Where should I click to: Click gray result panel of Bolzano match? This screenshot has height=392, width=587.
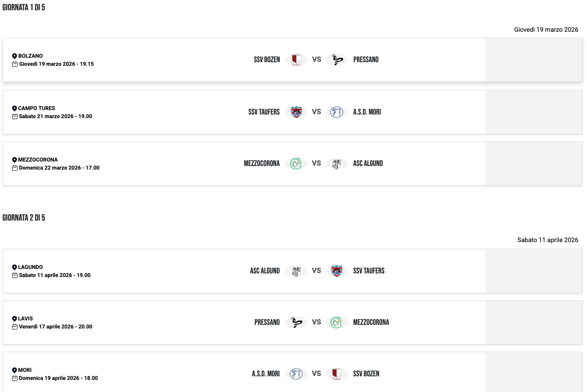[x=533, y=60]
